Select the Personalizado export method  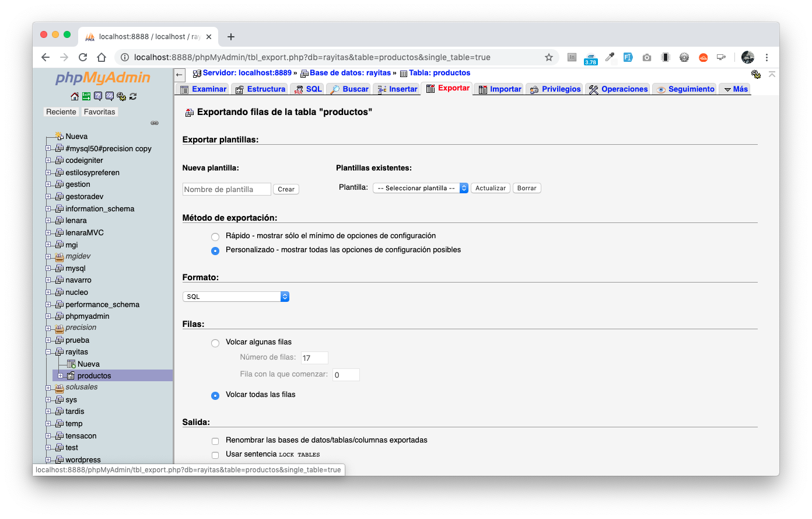(x=215, y=251)
